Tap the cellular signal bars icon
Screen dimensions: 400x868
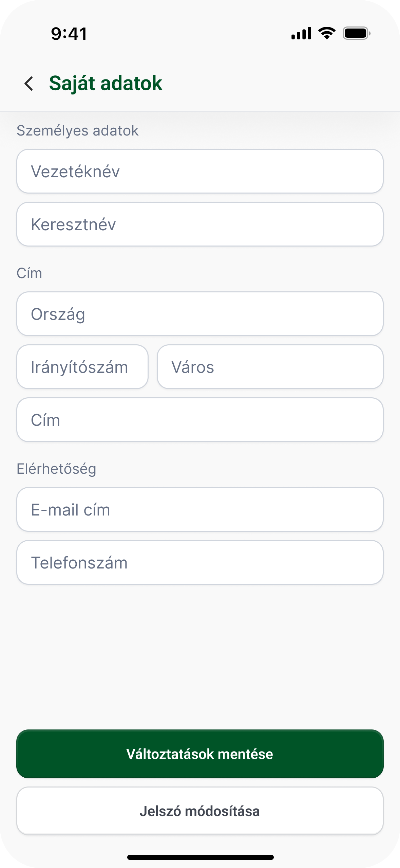point(301,33)
